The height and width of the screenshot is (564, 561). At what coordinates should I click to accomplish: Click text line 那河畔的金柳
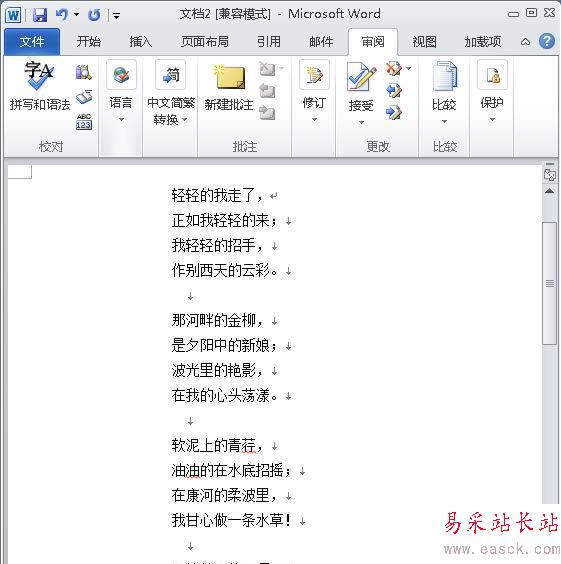point(217,320)
